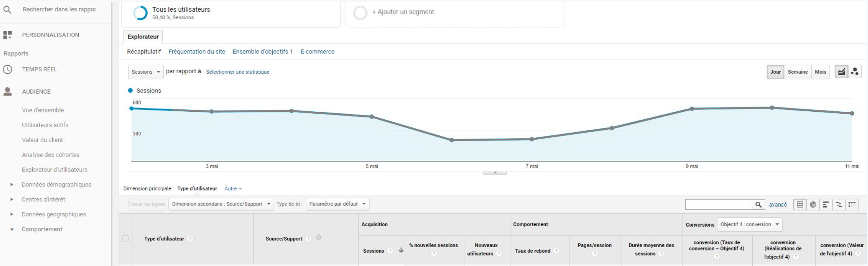Open help for Taux de rebond
Screen dimensions: 868x266
556,251
